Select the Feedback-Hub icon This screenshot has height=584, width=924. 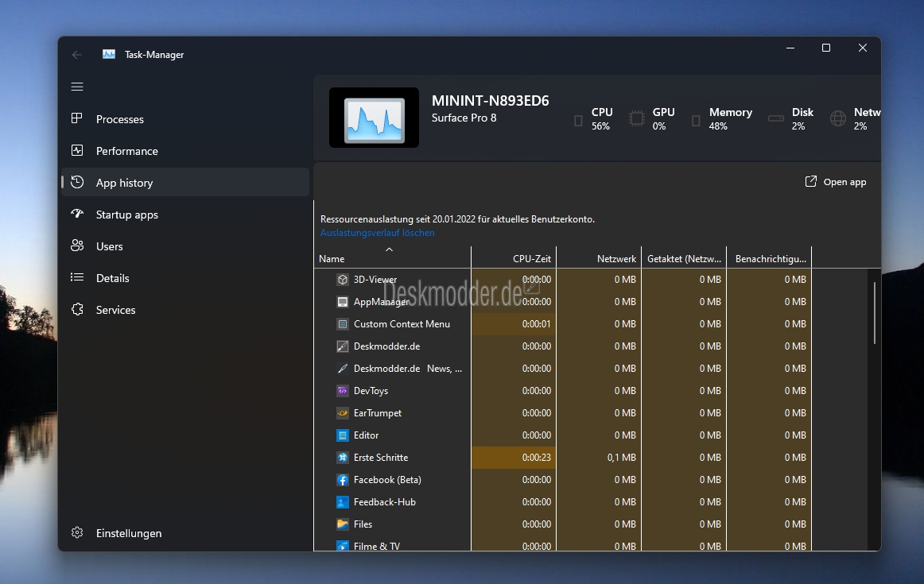343,502
